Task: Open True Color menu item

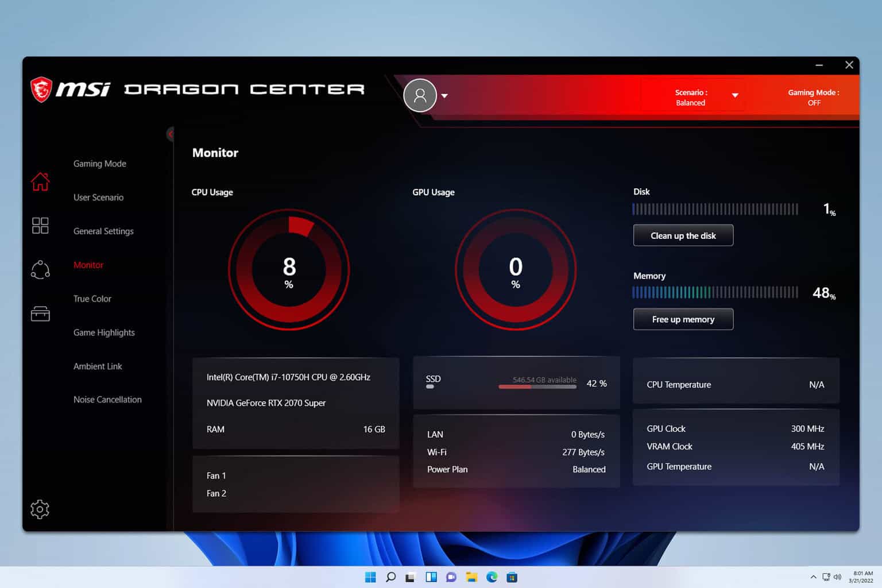Action: pos(92,299)
